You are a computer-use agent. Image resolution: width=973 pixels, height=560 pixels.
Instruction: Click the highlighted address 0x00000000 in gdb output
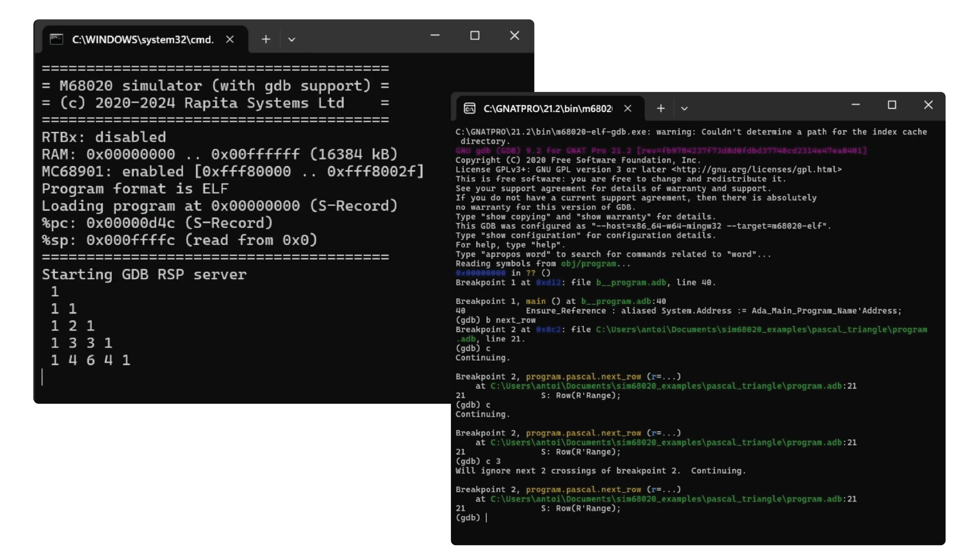click(479, 273)
